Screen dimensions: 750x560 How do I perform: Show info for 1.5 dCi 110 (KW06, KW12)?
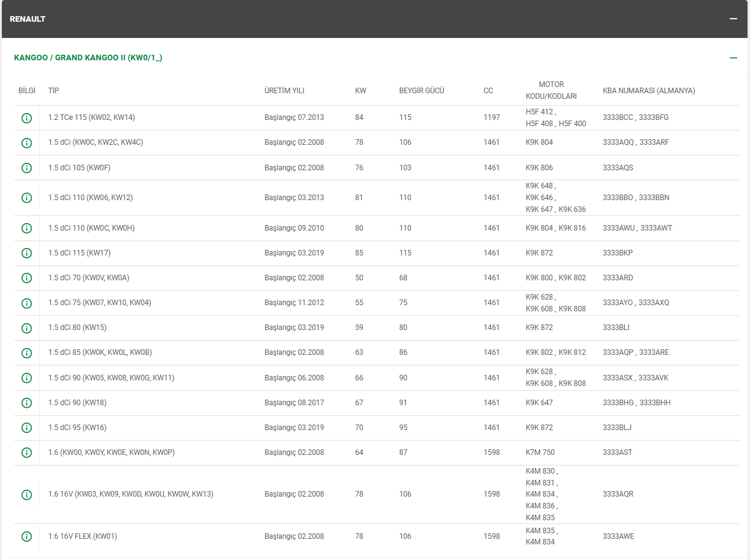[27, 198]
